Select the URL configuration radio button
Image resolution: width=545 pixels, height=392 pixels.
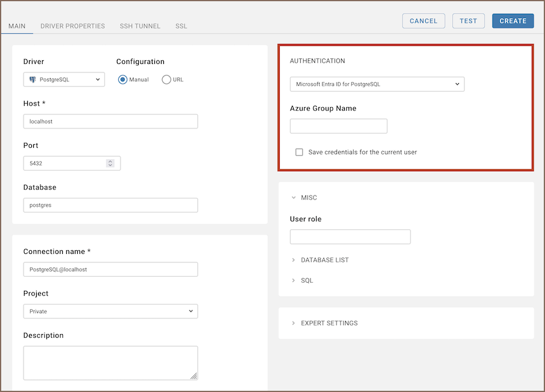coord(166,80)
